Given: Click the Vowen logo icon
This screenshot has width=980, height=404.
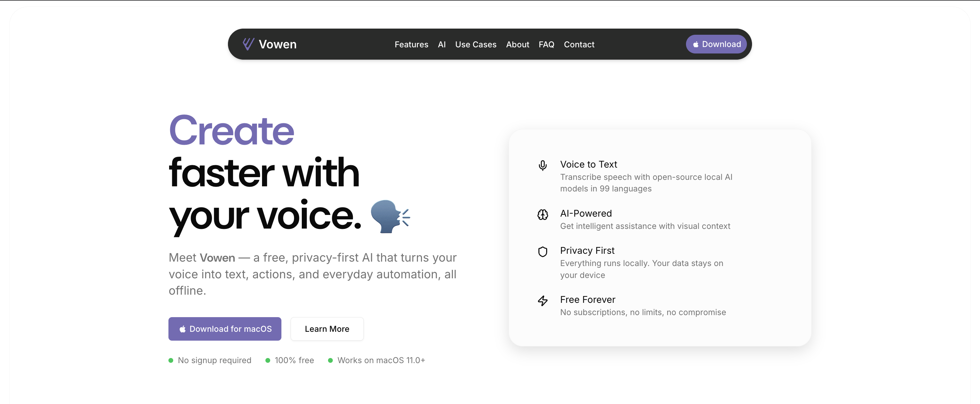Looking at the screenshot, I should pos(248,44).
